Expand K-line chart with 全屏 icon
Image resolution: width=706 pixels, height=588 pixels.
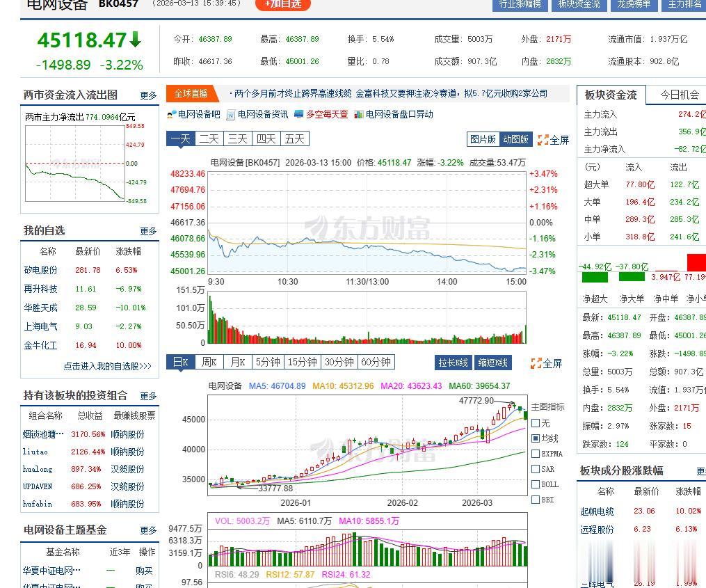(x=547, y=363)
